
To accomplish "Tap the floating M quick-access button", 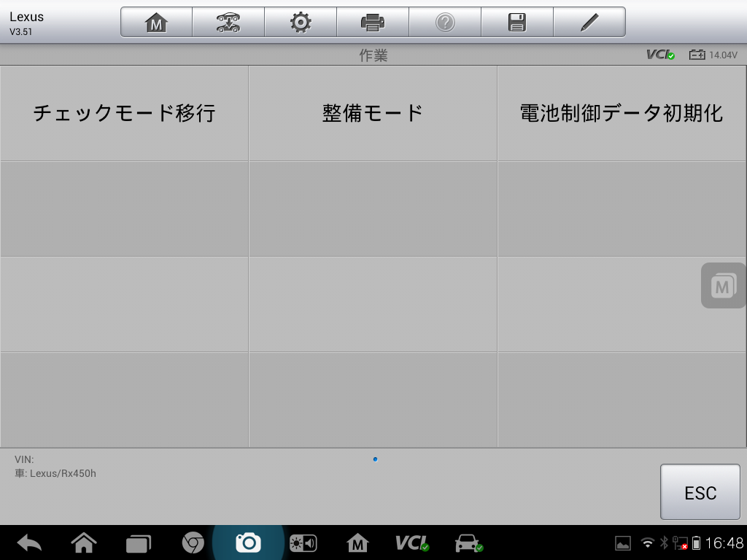I will (722, 285).
